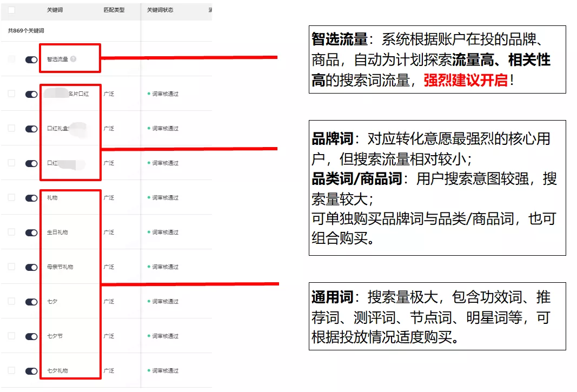The height and width of the screenshot is (392, 577).
Task: Disable the switch for 生日礼物
Action: click(31, 232)
